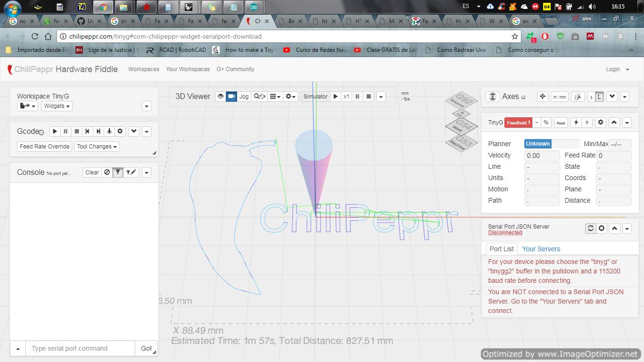Viewport: 644px width, 362px height.
Task: Toggle the A axis display button
Action: pyautogui.click(x=578, y=97)
